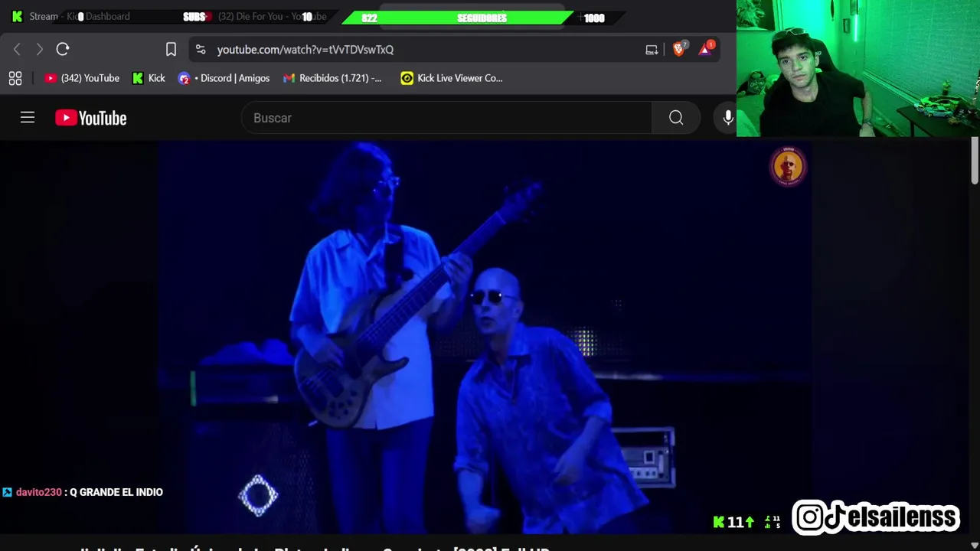
Task: Open the Recibidos Gmail bookmark
Action: coord(332,78)
